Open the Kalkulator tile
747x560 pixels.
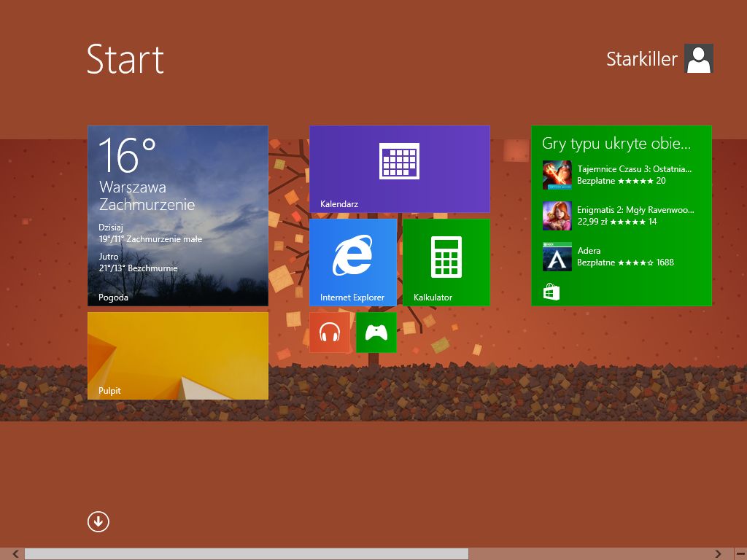pos(446,262)
